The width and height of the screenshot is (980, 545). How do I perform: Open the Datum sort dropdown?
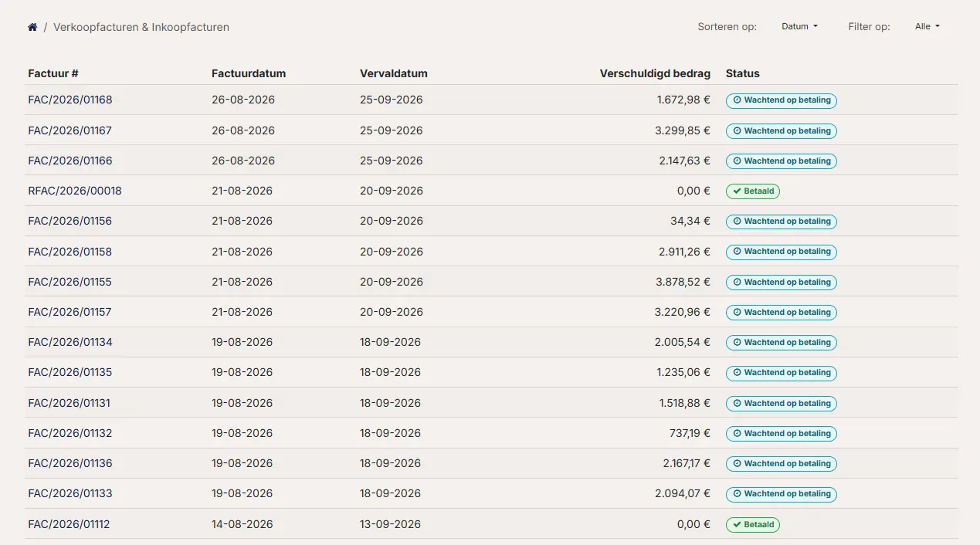pos(799,26)
